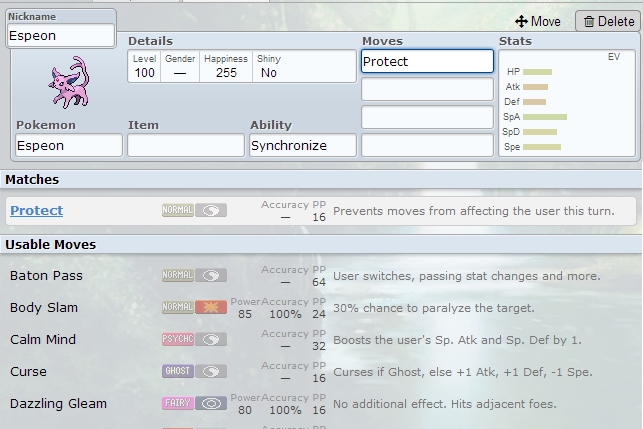Choose Baton Pass from Usable Moves
This screenshot has width=643, height=429.
[x=47, y=275]
